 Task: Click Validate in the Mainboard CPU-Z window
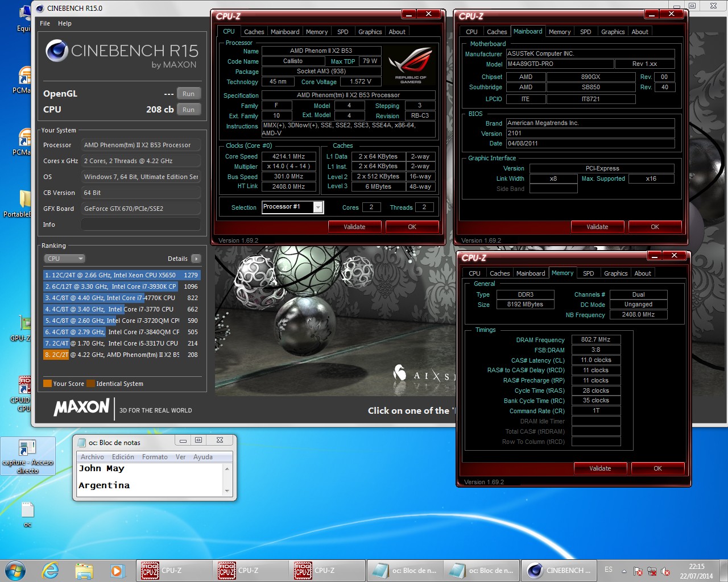pos(597,227)
